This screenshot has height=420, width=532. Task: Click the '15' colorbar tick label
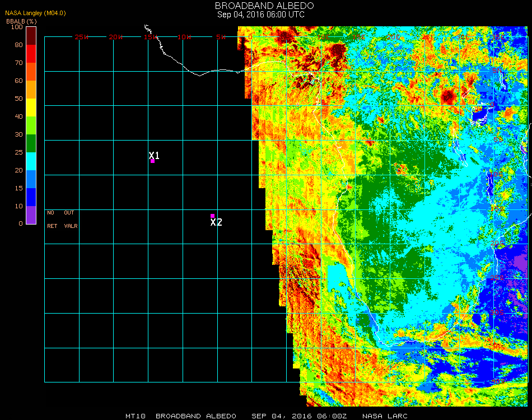click(18, 188)
